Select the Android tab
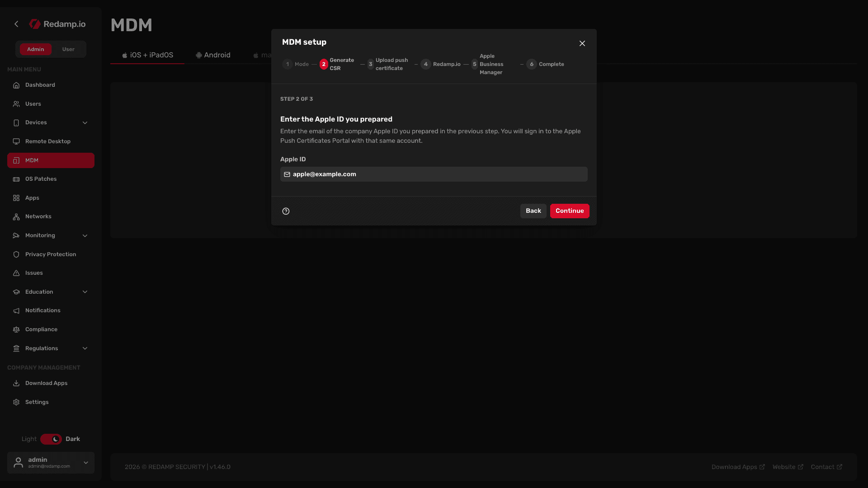Viewport: 868px width, 488px height. tap(213, 55)
